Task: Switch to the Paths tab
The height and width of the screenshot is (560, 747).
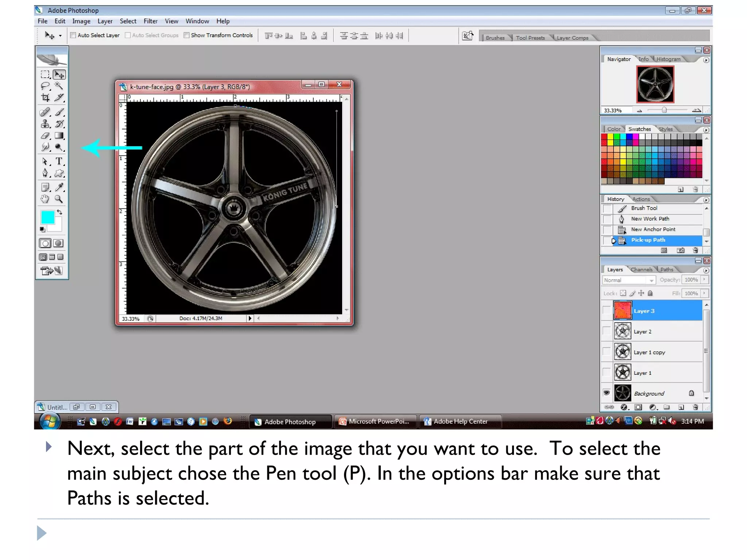Action: coord(666,270)
